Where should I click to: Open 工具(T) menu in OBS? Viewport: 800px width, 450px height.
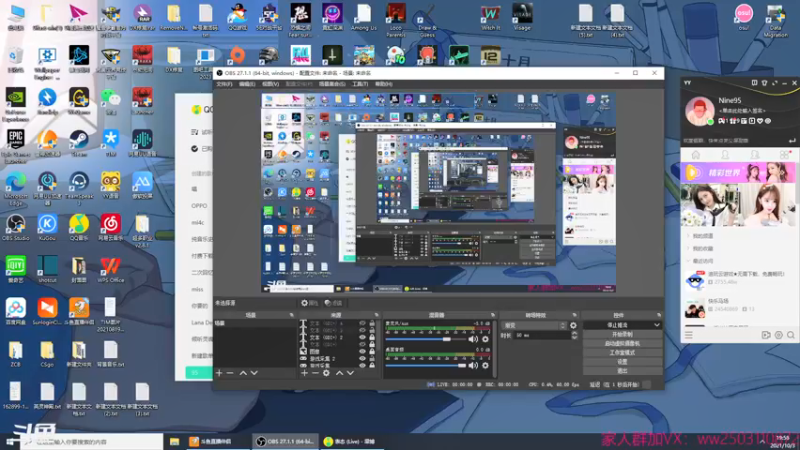coord(360,84)
